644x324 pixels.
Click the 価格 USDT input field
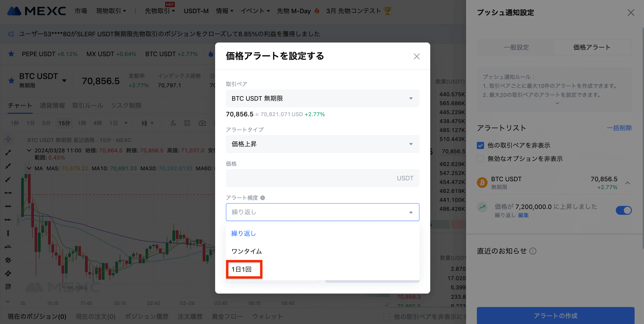pyautogui.click(x=310, y=178)
